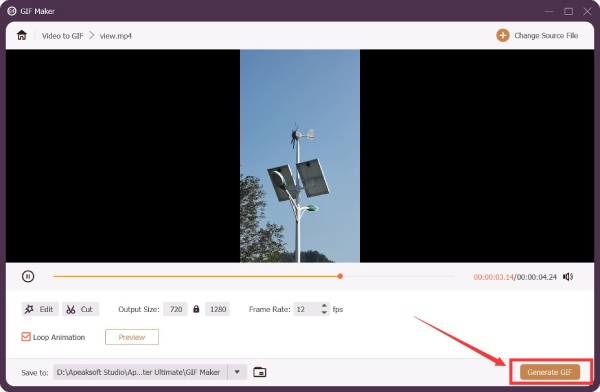Open the Edit tool
This screenshot has width=600, height=392.
coord(40,309)
